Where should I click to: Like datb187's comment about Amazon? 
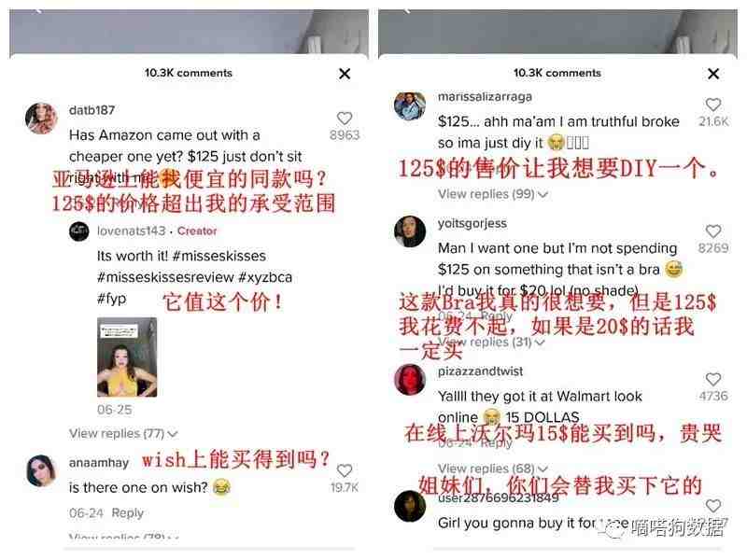point(344,119)
